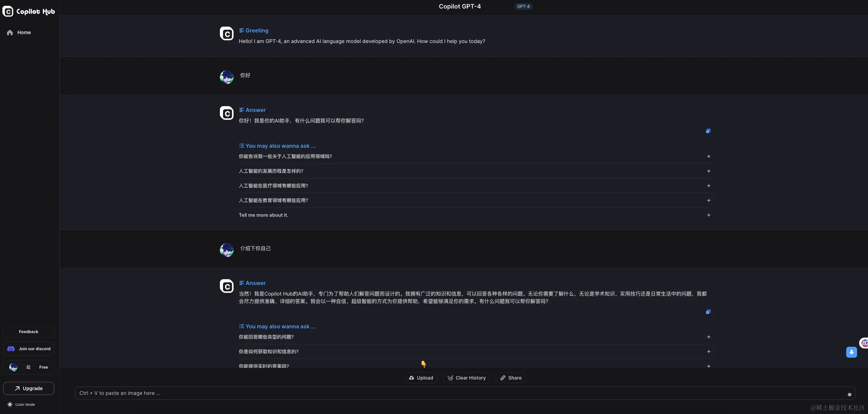Expand 'Tell me more about it.' suggestion
The height and width of the screenshot is (414, 868).
pyautogui.click(x=708, y=215)
